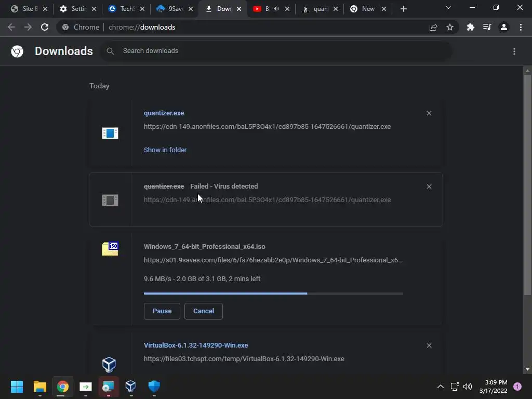The height and width of the screenshot is (399, 532).
Task: Click the scrollbar up arrow
Action: coord(527,71)
